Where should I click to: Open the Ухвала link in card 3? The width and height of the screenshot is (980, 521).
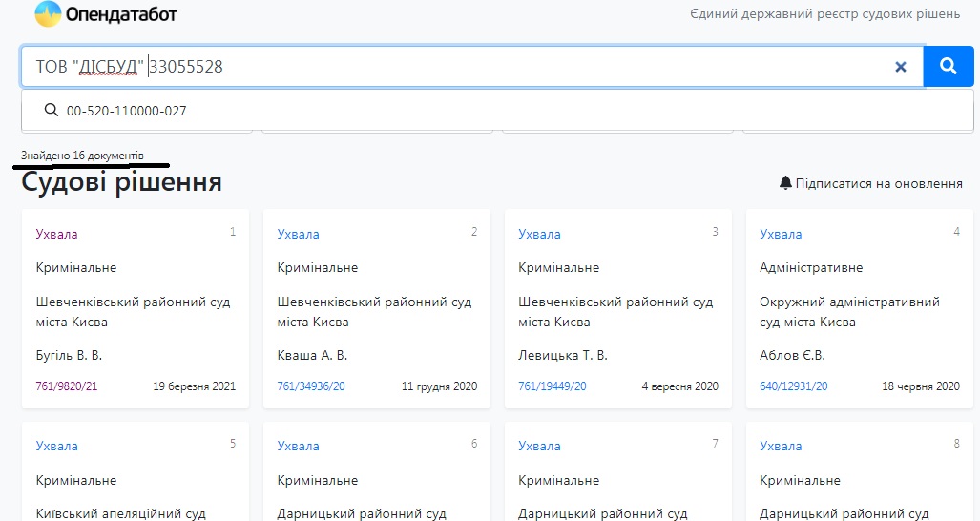pyautogui.click(x=539, y=234)
